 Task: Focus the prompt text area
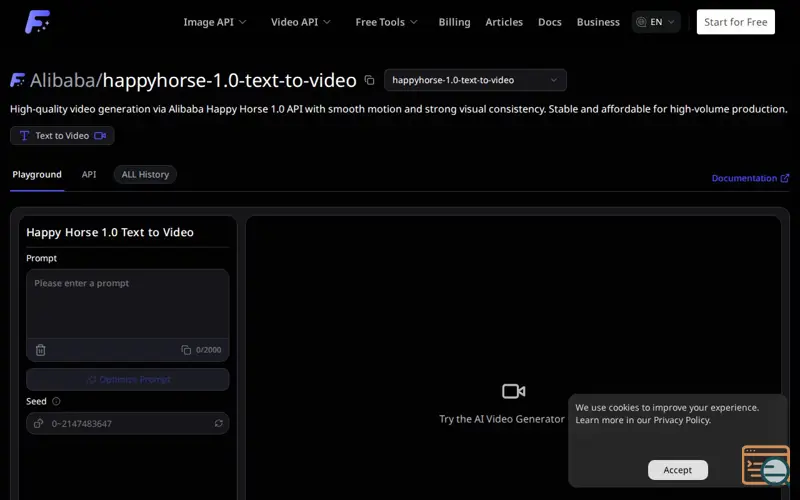[128, 304]
